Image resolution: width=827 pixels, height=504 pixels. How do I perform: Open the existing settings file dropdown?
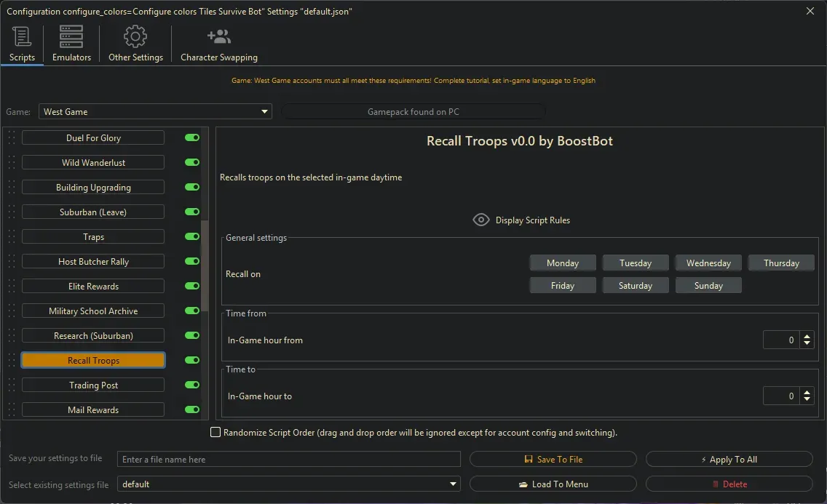454,484
